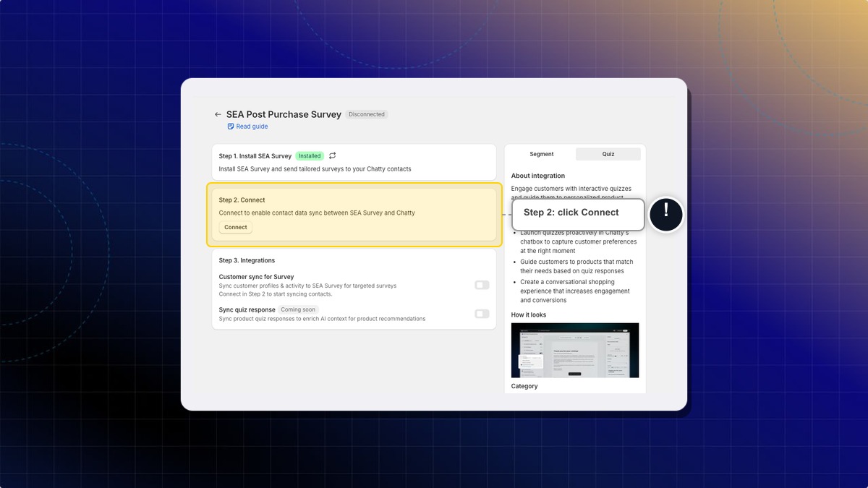This screenshot has height=488, width=868.
Task: Click the SEA Post Purchase Survey title
Action: click(284, 114)
